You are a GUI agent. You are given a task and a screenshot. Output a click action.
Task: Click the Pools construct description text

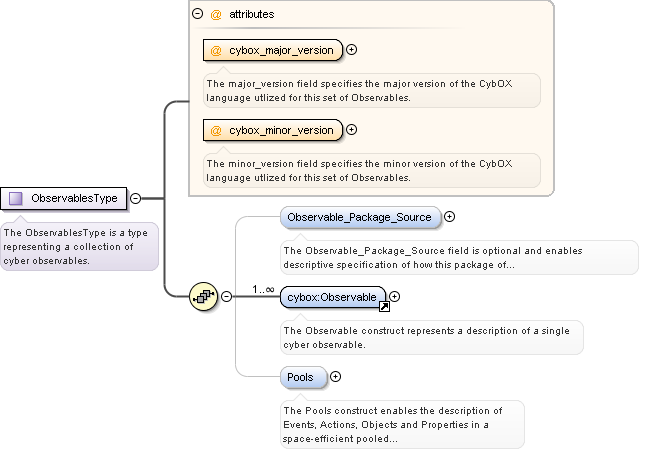point(399,425)
